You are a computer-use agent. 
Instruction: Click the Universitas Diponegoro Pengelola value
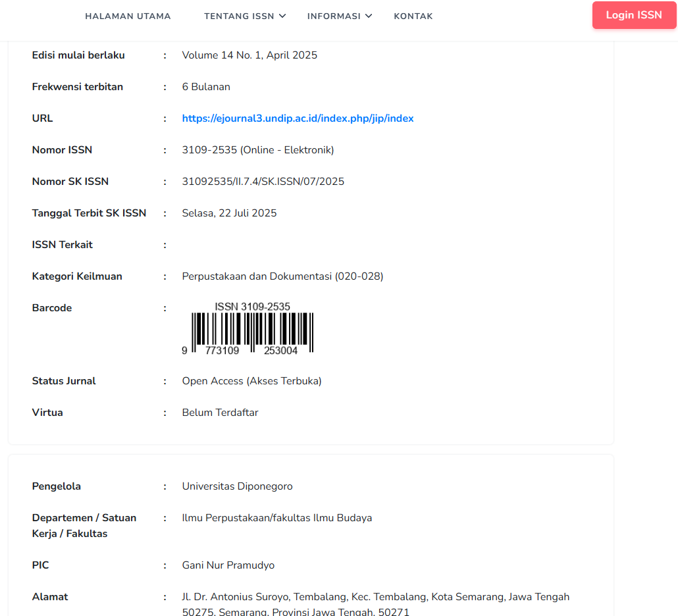click(x=237, y=486)
